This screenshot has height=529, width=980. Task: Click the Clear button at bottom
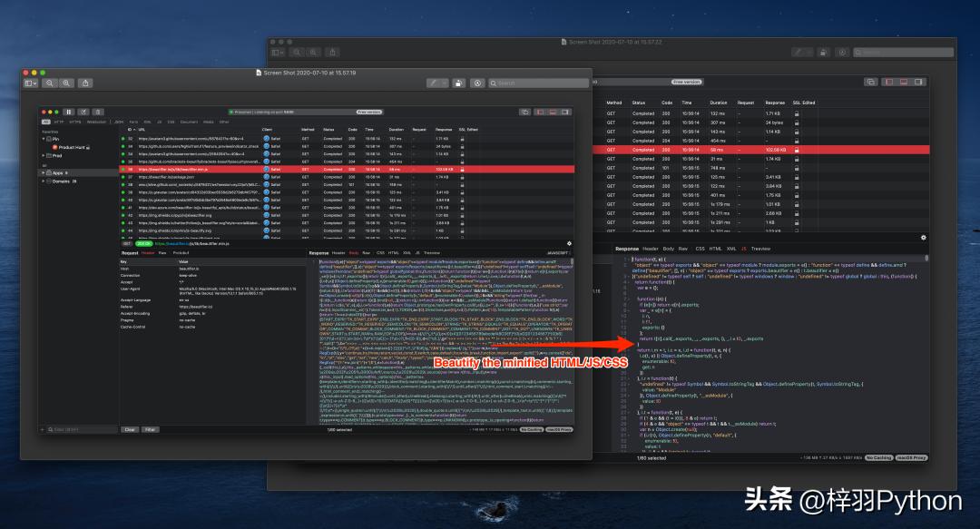click(130, 429)
